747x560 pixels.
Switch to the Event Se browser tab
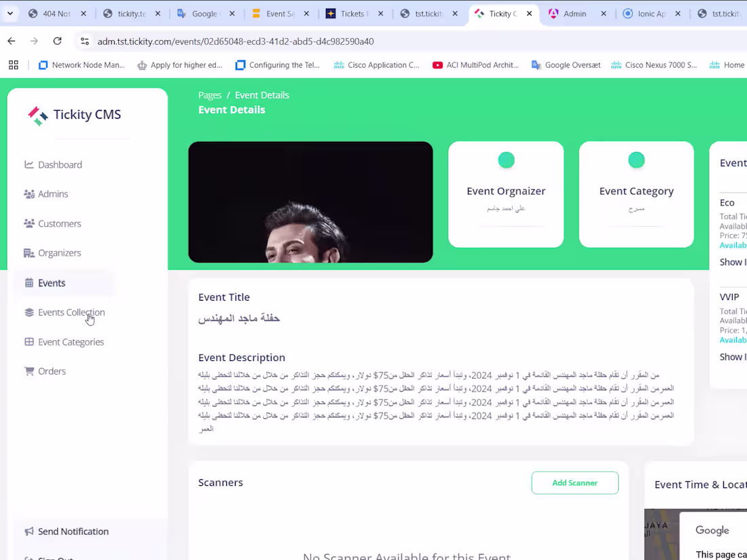click(x=280, y=14)
